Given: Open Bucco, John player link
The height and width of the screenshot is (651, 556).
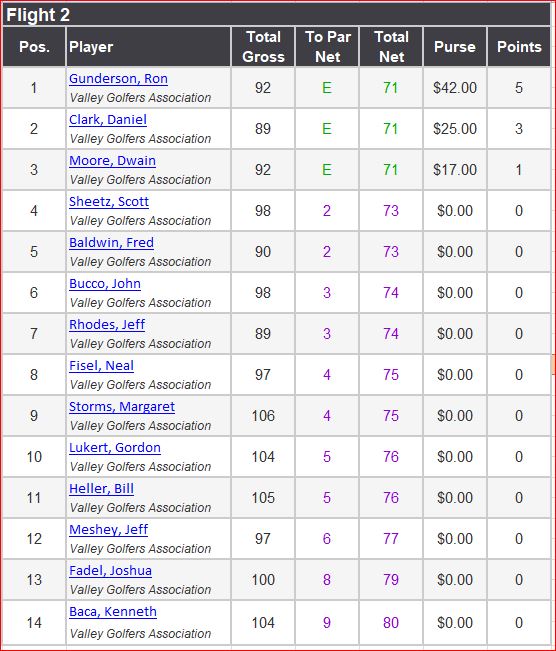Looking at the screenshot, I should [x=105, y=284].
